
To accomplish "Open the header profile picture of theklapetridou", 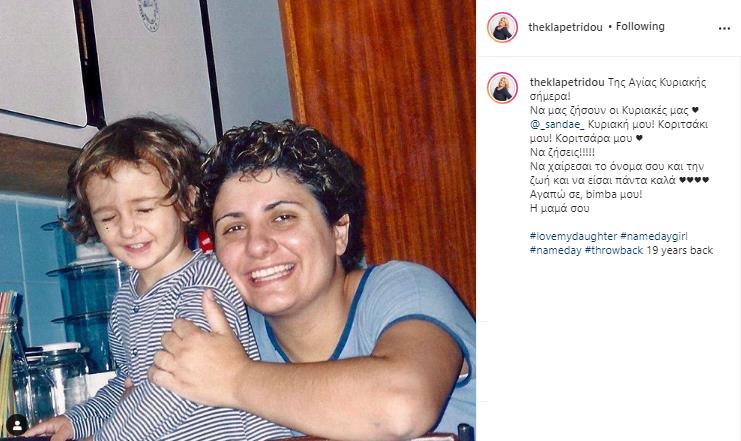I will coord(502,27).
